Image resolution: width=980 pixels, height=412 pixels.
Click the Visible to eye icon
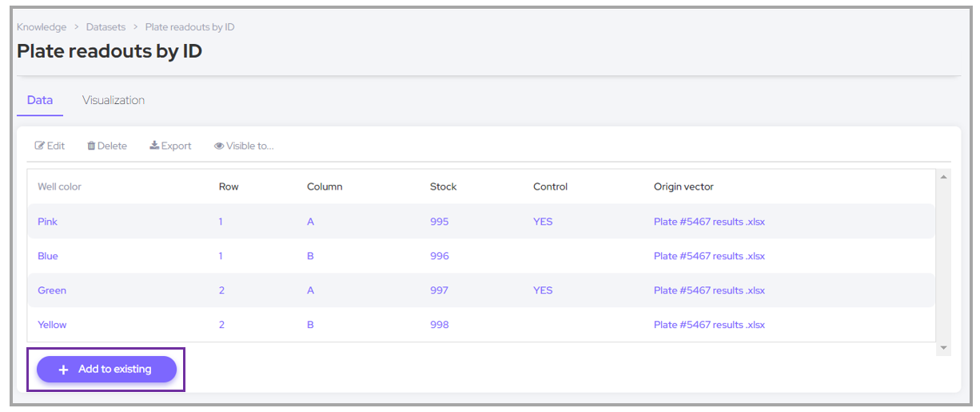(x=218, y=146)
